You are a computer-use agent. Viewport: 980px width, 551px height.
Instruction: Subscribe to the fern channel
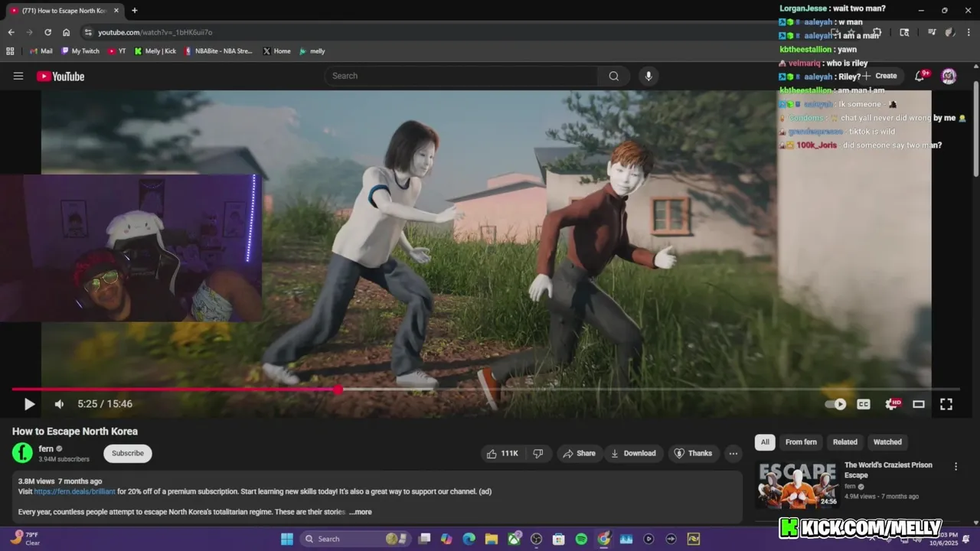point(128,453)
